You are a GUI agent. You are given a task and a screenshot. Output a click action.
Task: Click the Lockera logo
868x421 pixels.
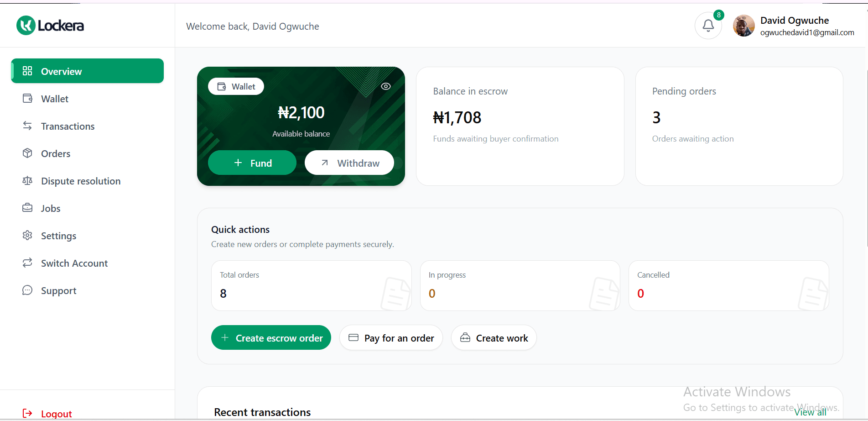(49, 25)
